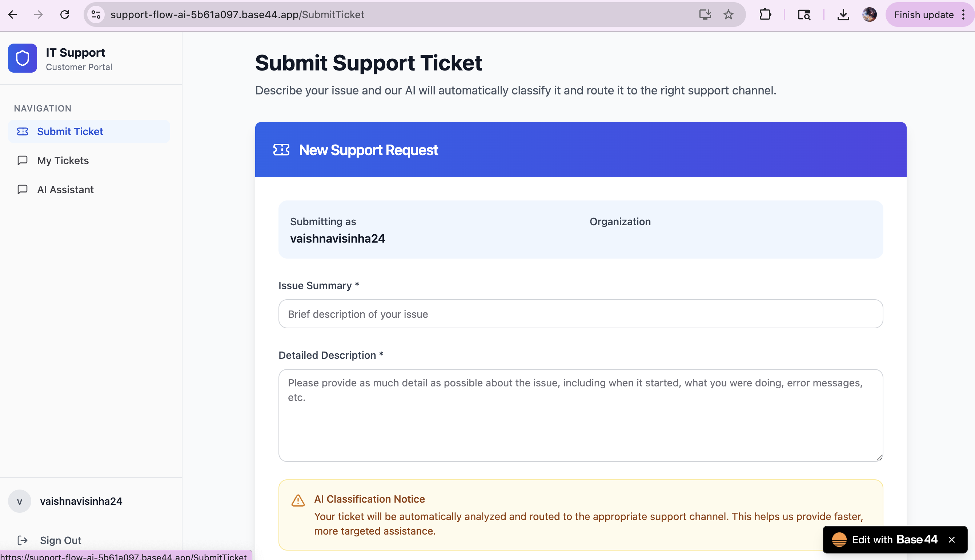Click the Sign Out link
The width and height of the screenshot is (975, 560).
[x=60, y=540]
